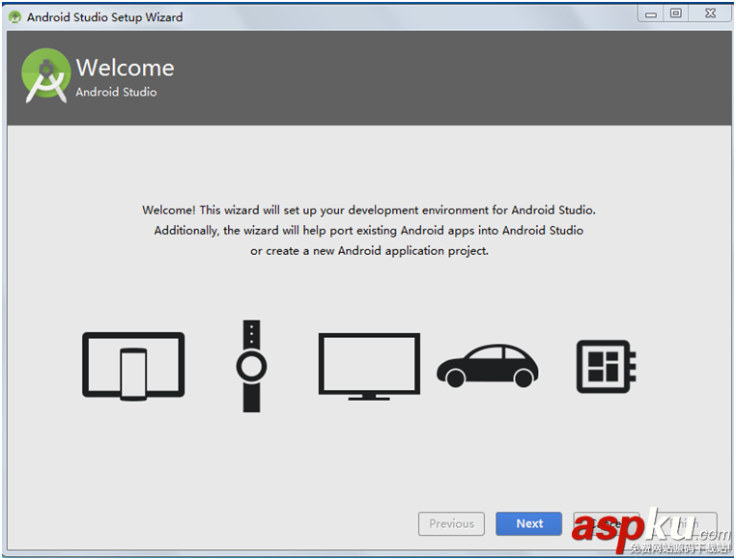Click the wearable watch icon

[251, 366]
